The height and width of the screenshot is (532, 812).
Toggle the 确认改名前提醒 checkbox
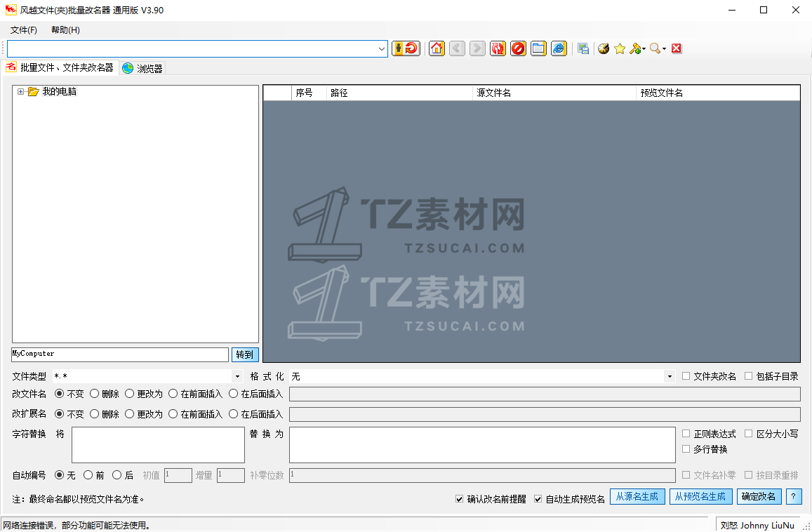click(x=460, y=499)
